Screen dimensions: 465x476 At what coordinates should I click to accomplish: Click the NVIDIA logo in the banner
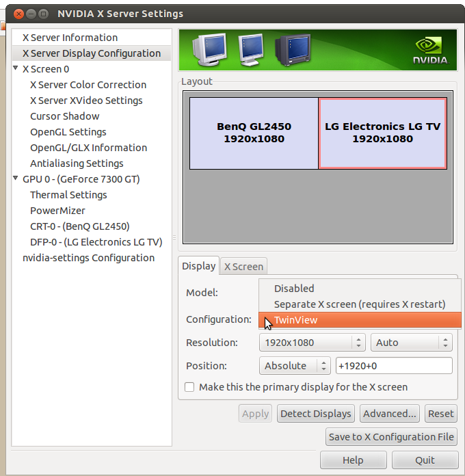point(430,51)
